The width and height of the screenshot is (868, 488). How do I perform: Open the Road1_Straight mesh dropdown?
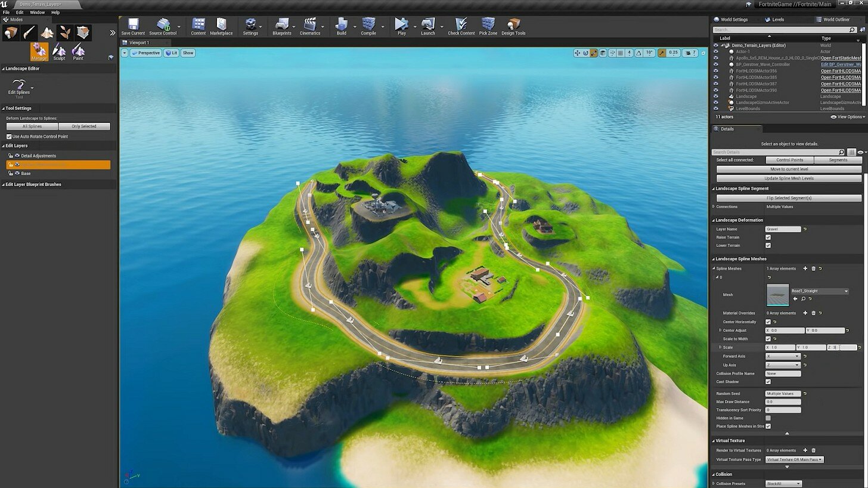820,291
